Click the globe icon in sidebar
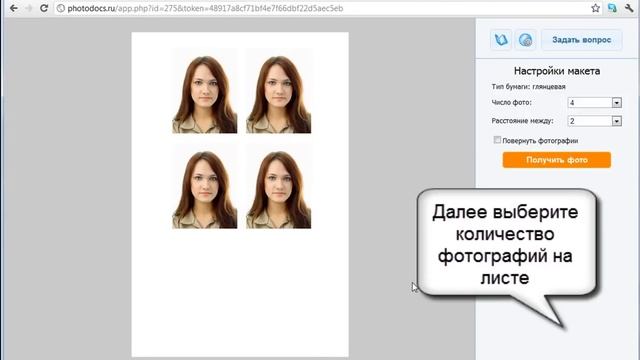The image size is (640, 360). coord(525,40)
